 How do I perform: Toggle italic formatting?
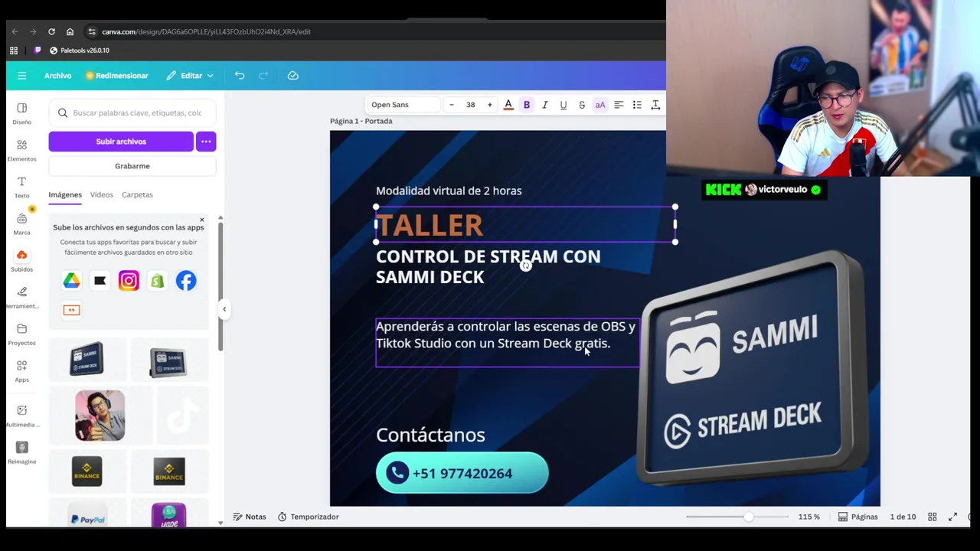click(x=545, y=105)
